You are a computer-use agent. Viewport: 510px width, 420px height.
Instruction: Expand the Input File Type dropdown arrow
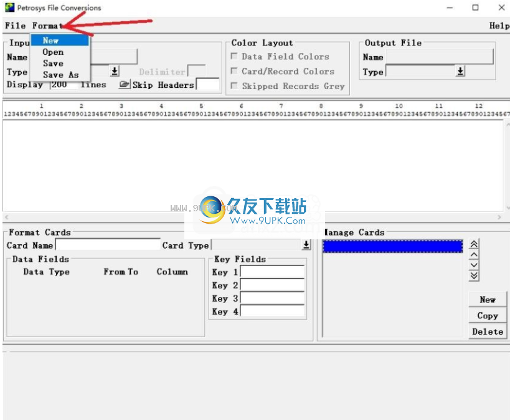coord(115,71)
